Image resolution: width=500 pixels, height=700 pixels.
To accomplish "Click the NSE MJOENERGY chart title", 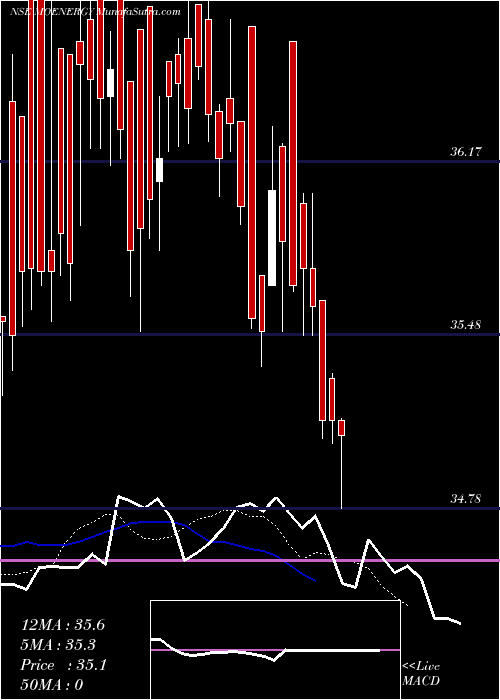I will click(x=95, y=12).
